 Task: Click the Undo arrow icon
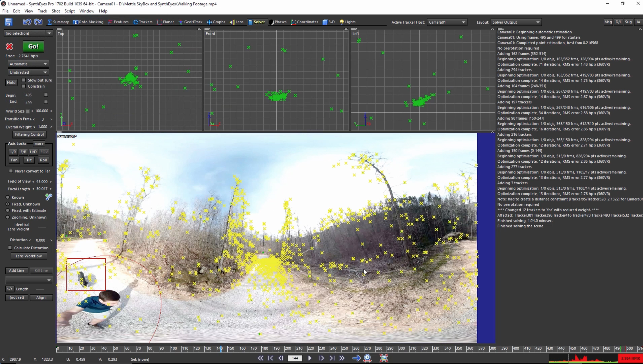pos(27,22)
